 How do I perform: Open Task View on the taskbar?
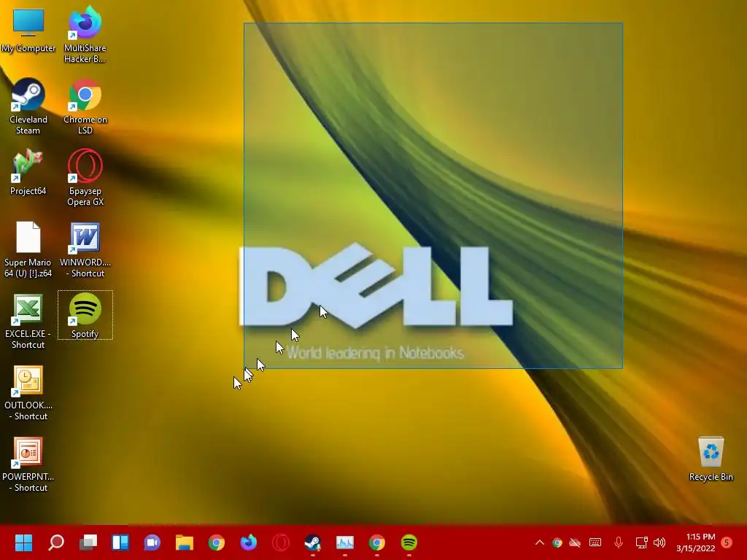[x=88, y=542]
